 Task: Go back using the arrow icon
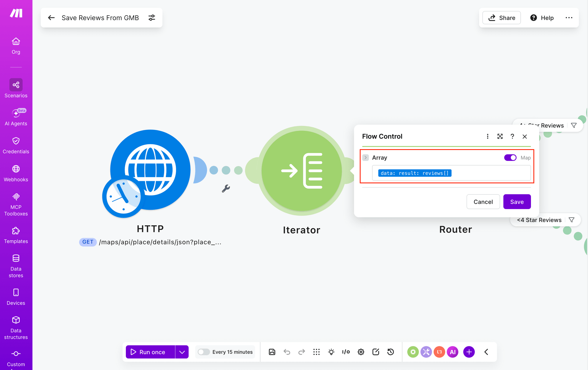click(51, 18)
